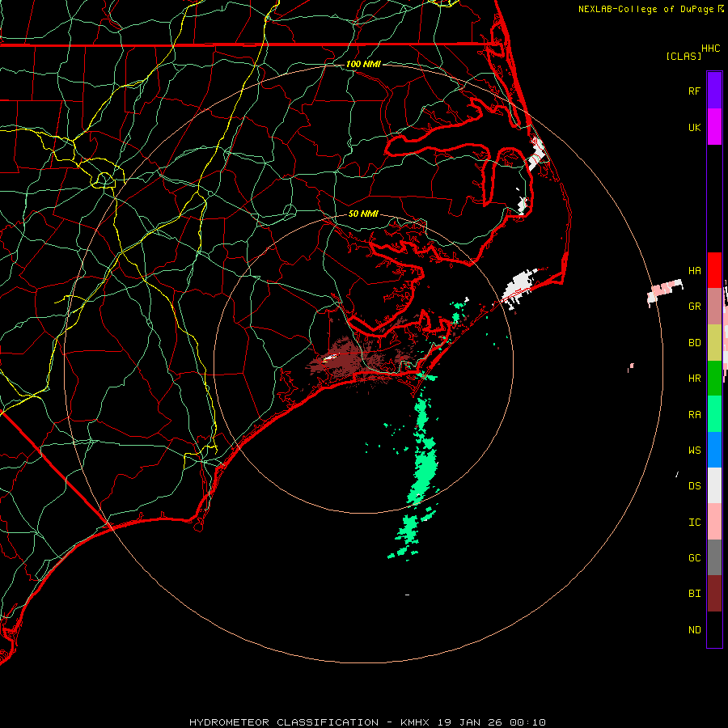Click the GR legend label
The width and height of the screenshot is (728, 728).
(694, 307)
